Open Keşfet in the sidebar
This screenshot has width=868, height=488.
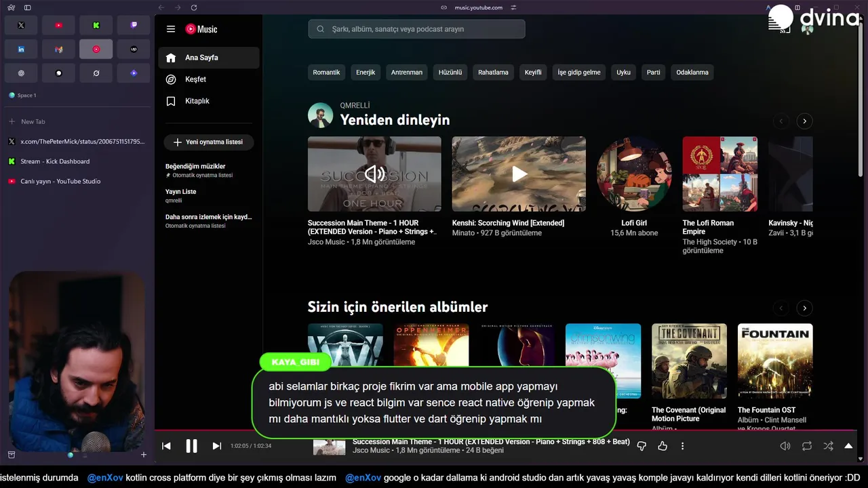(x=209, y=79)
